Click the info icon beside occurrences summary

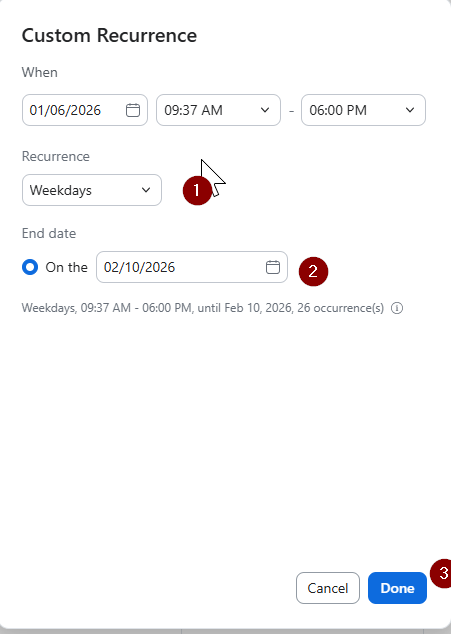point(397,308)
